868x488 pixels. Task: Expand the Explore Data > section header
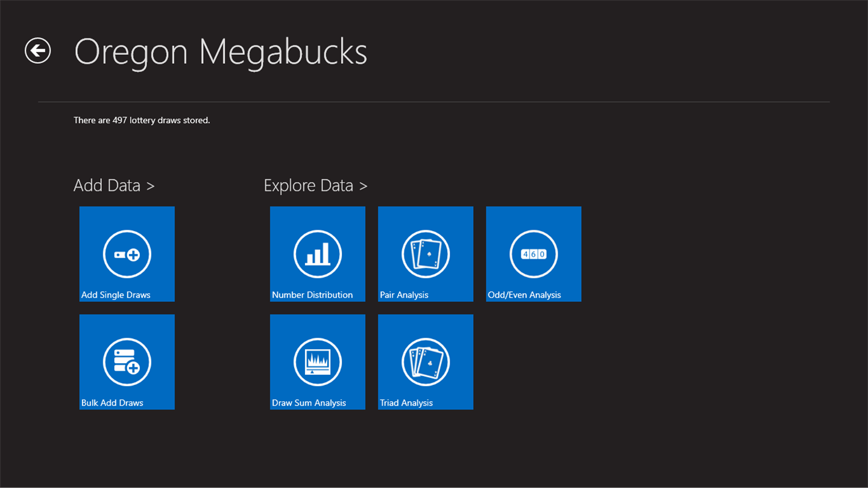315,186
